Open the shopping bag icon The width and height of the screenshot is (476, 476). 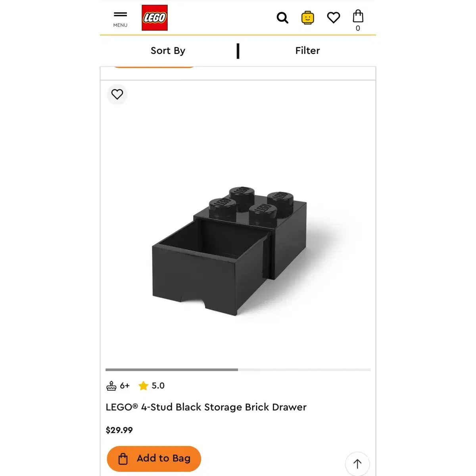358,16
